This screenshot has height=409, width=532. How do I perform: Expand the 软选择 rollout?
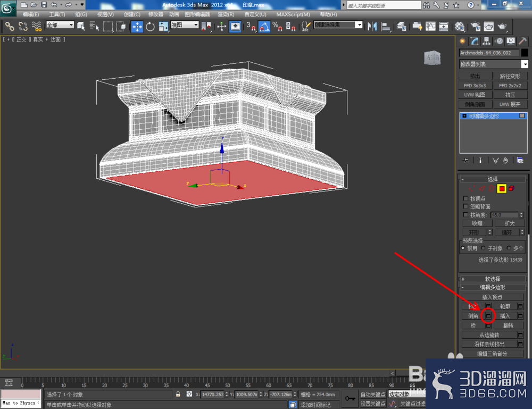coord(492,279)
